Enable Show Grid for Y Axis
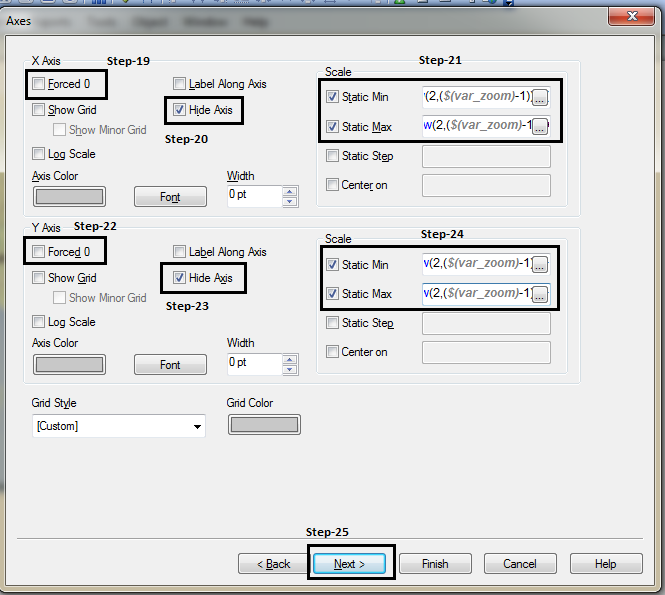Screen dimensions: 665x595 [x=39, y=278]
